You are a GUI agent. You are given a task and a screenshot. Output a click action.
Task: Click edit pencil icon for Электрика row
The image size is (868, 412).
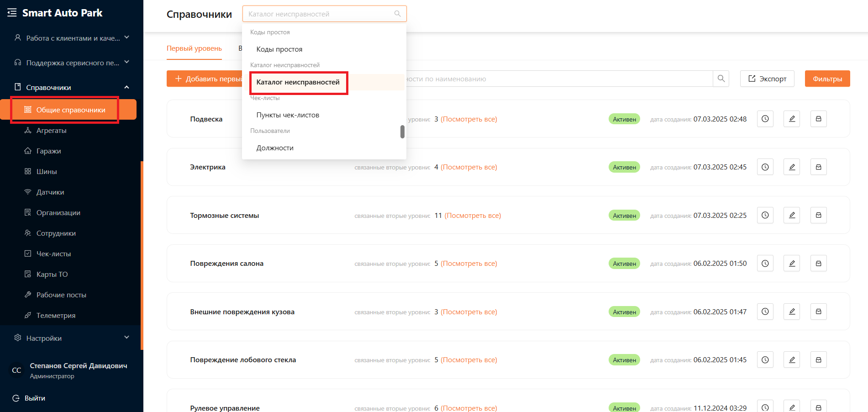[x=792, y=167]
